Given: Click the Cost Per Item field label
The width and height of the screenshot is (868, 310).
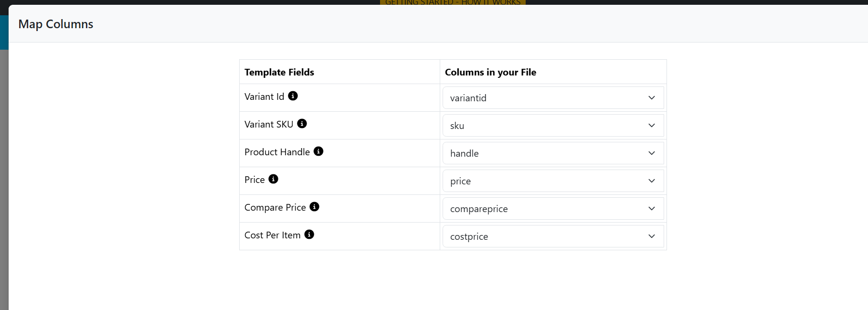Looking at the screenshot, I should click(272, 235).
